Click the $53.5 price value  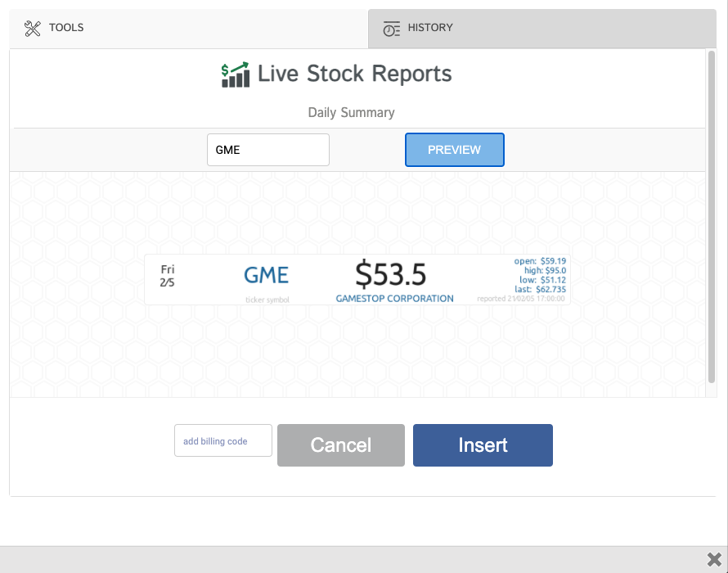coord(390,274)
